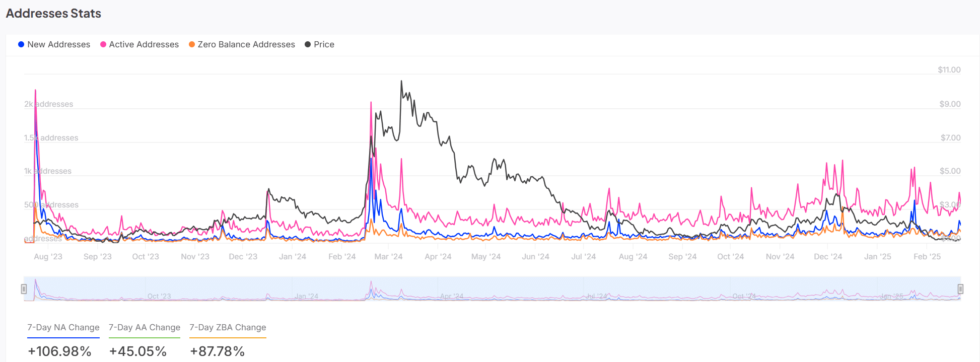
Task: Hide the Active Addresses series via its label
Action: pyautogui.click(x=144, y=44)
